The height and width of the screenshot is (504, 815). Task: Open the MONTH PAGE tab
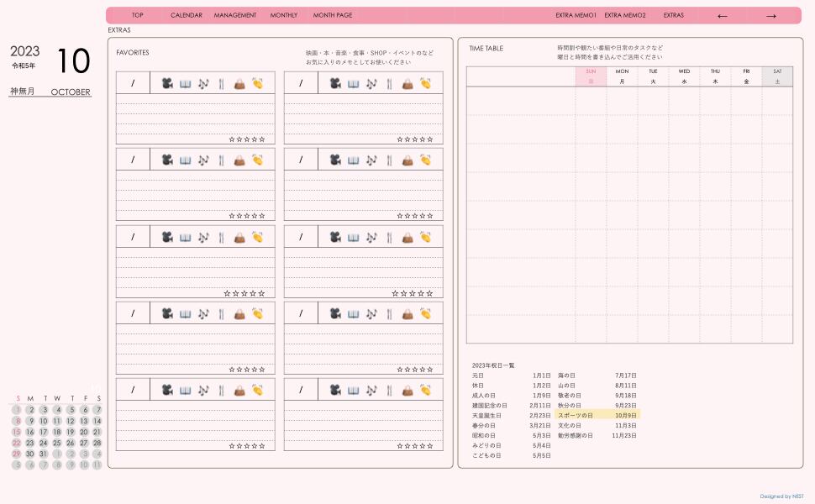tap(333, 15)
